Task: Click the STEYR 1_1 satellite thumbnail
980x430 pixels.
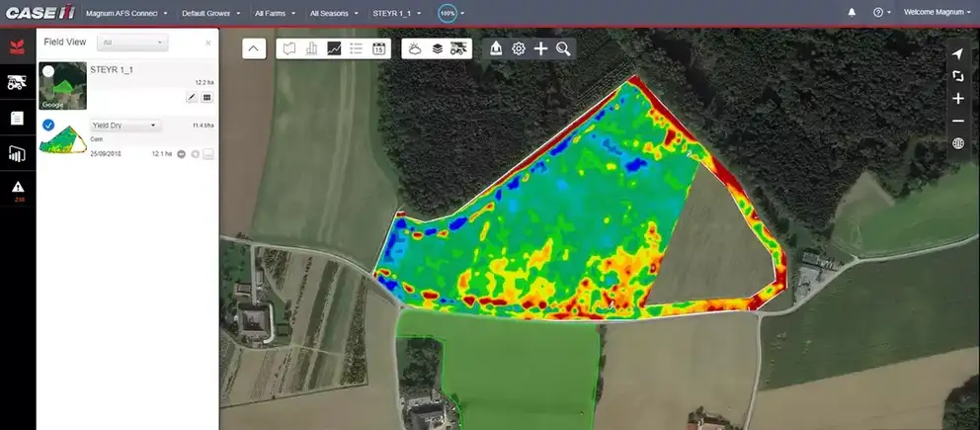Action: click(x=62, y=86)
